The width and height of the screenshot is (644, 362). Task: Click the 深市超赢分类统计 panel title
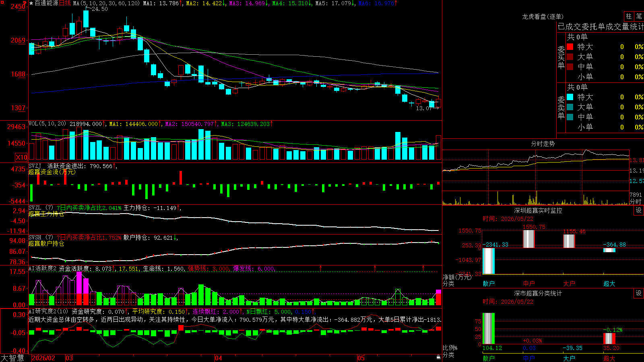pos(538,293)
